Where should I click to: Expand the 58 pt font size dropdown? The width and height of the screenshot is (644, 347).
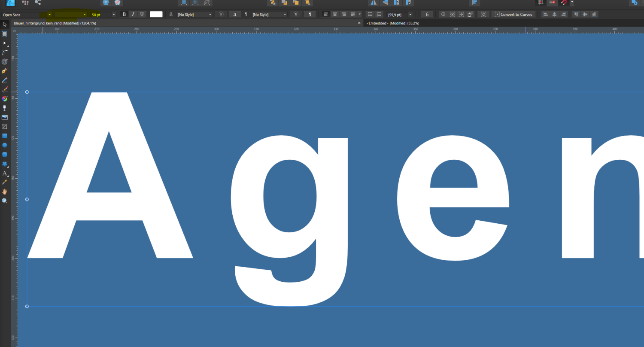click(113, 15)
